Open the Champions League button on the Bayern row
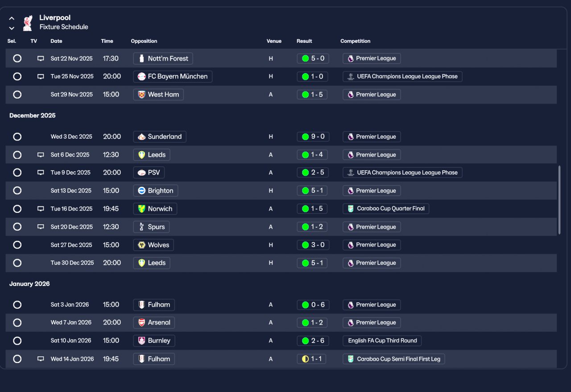This screenshot has width=571, height=392. click(402, 76)
